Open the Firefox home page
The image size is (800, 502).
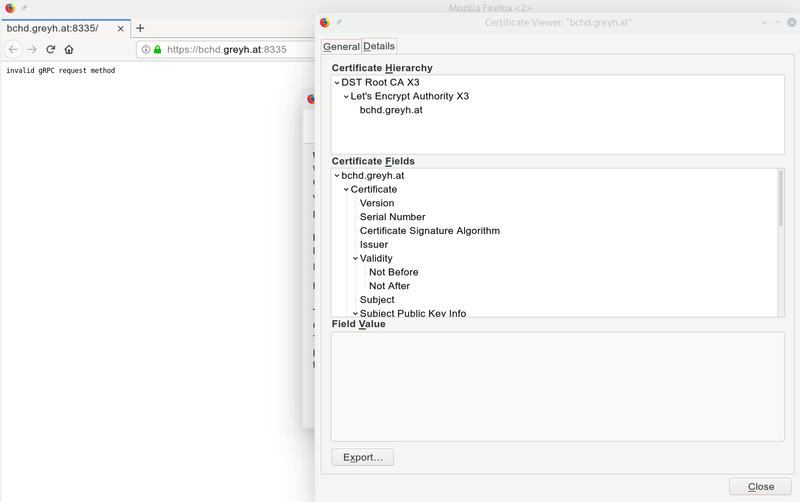tap(69, 49)
